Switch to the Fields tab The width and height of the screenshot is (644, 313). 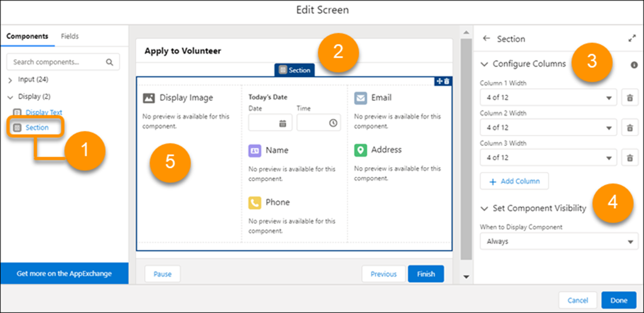(x=69, y=36)
